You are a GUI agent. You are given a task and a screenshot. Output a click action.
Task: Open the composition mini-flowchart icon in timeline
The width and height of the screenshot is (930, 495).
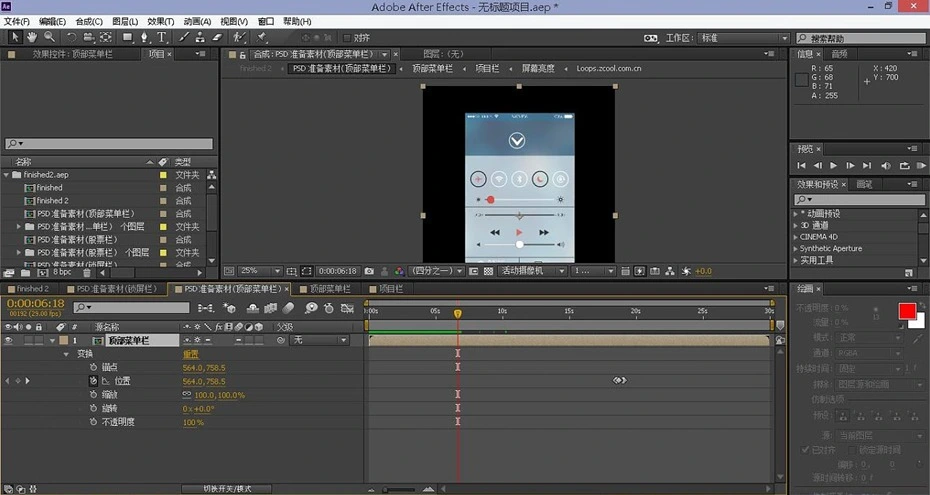click(x=206, y=308)
